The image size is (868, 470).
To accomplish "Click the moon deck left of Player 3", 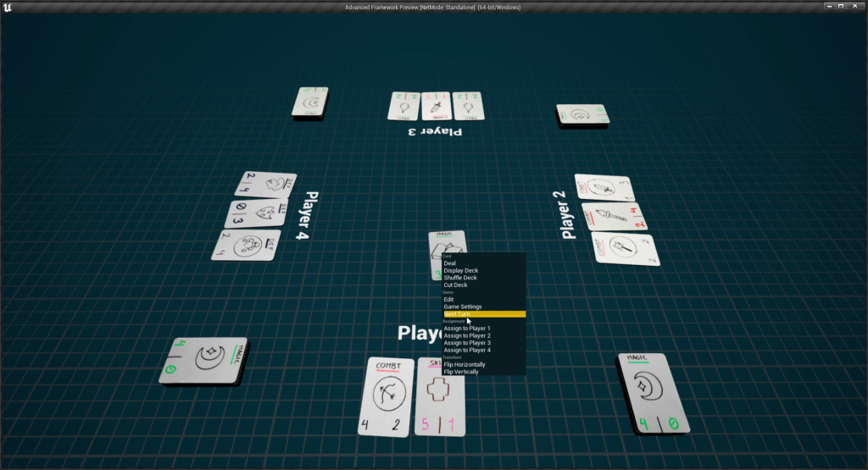I will coord(310,102).
